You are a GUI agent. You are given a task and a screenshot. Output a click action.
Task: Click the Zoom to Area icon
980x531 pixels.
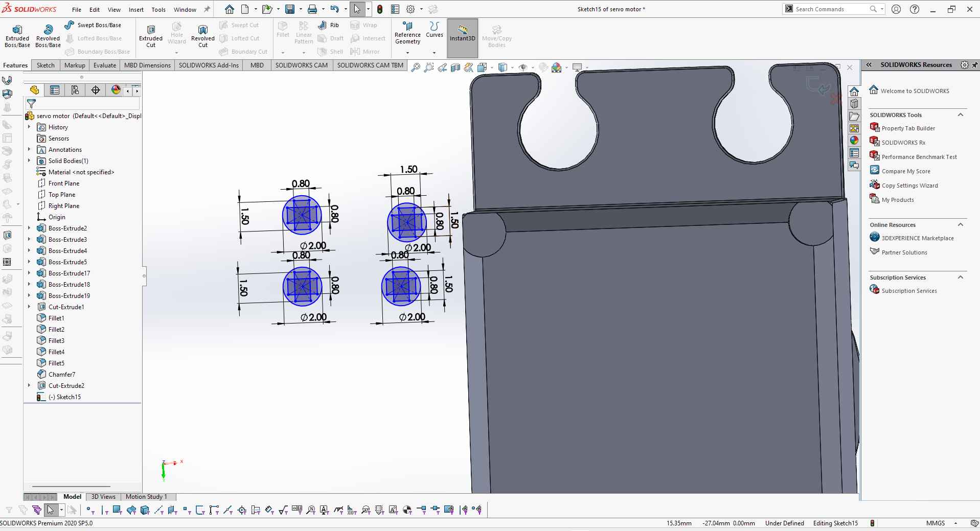(429, 67)
